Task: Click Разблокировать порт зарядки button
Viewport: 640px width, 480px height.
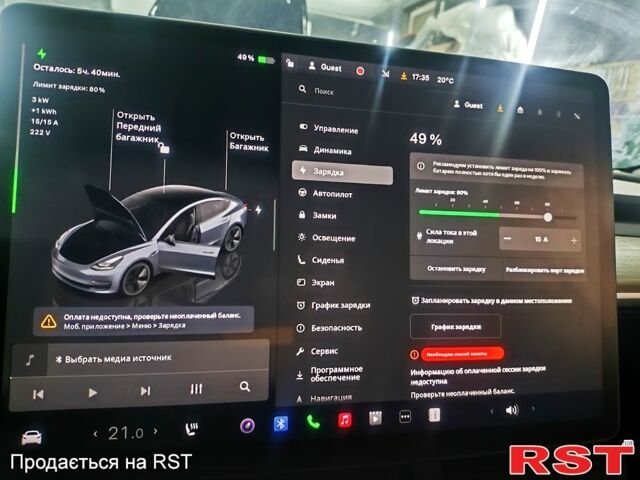Action: coord(544,270)
